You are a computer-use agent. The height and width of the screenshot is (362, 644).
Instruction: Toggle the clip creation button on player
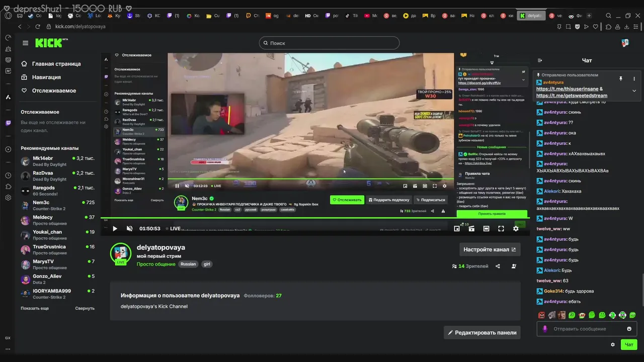pyautogui.click(x=471, y=228)
